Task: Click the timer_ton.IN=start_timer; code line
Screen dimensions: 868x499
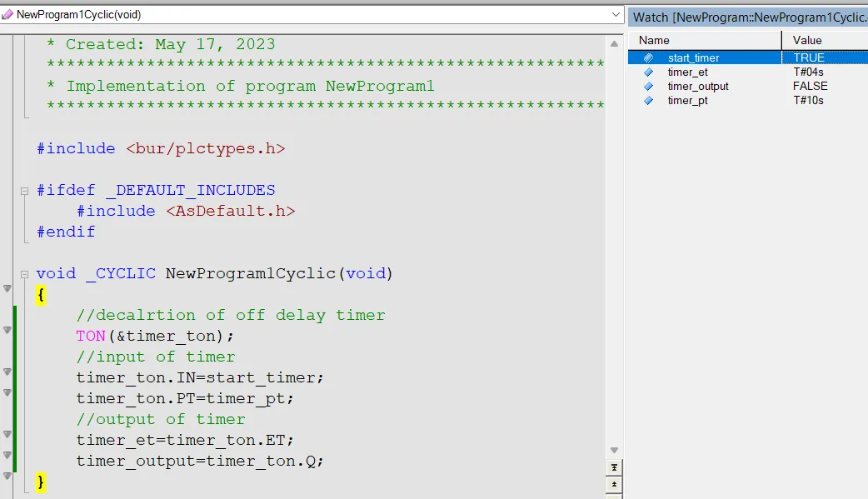Action: [x=200, y=377]
